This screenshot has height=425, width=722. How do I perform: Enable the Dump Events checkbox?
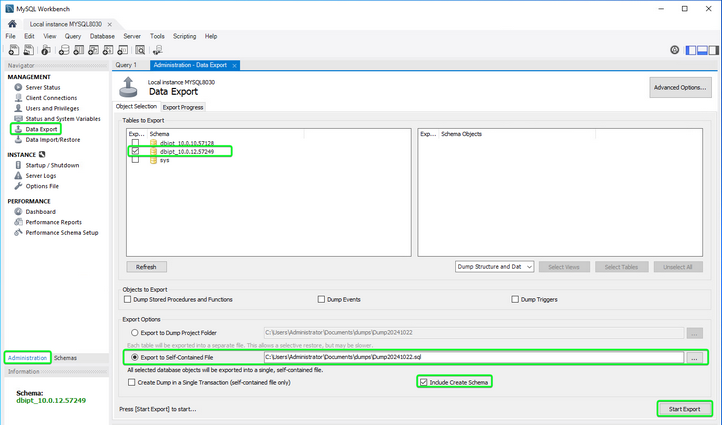(321, 299)
